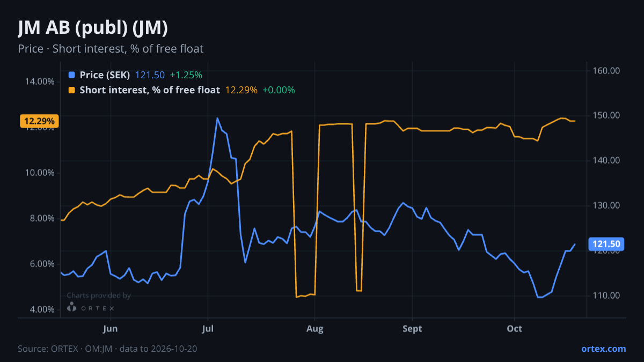Screen dimensions: 644x362
Task: Click the 150.00 right axis label
Action: click(x=606, y=115)
